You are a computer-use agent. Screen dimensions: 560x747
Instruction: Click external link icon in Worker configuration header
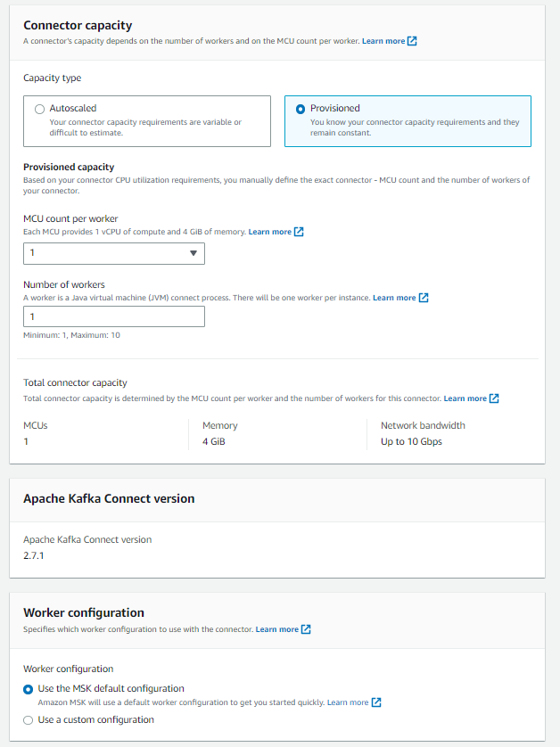click(306, 629)
